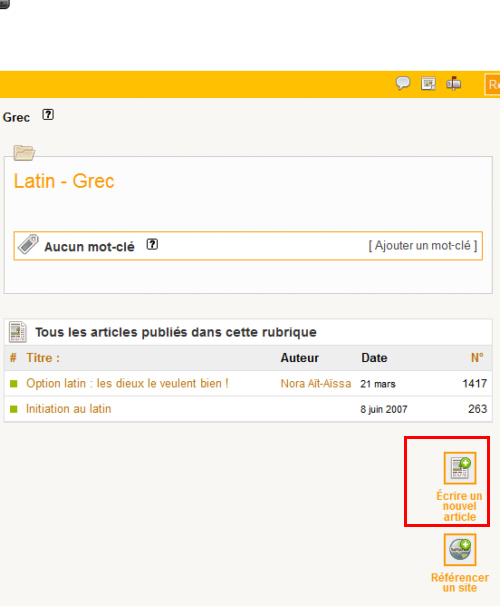Click the Référencer un site globe icon
This screenshot has width=500, height=606.
(460, 550)
